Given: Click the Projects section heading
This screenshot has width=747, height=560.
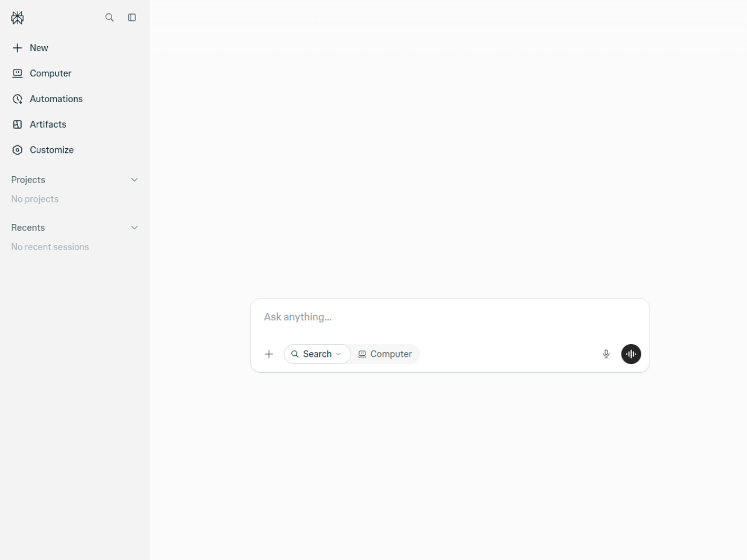Looking at the screenshot, I should coord(28,180).
